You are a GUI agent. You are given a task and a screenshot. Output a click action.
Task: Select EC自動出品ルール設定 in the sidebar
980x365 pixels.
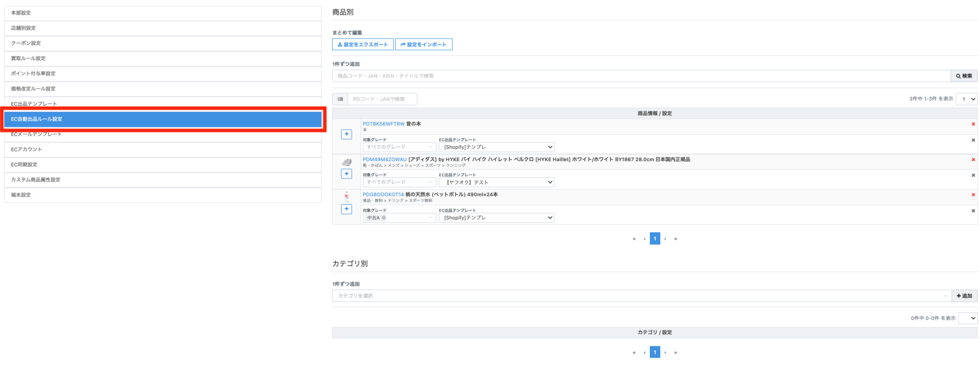pyautogui.click(x=163, y=119)
